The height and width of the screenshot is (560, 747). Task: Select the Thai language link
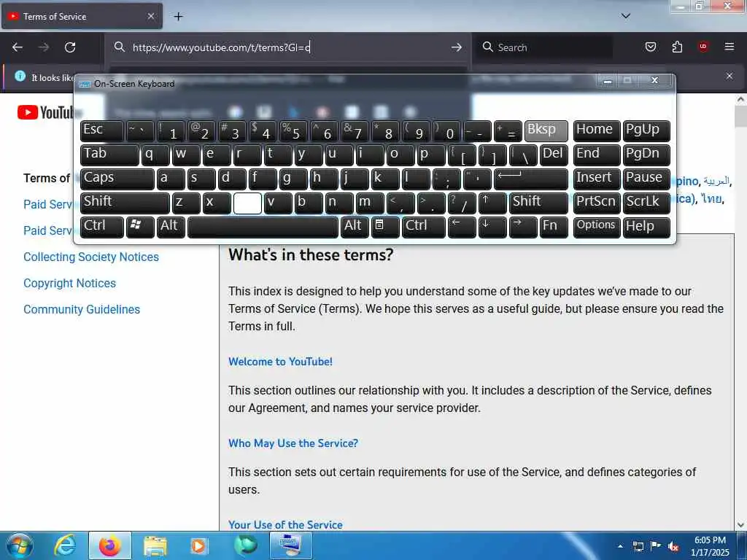tap(712, 198)
